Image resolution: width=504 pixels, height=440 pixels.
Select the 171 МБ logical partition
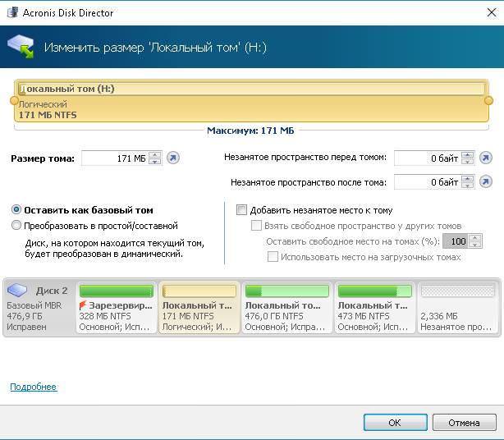[x=199, y=308]
